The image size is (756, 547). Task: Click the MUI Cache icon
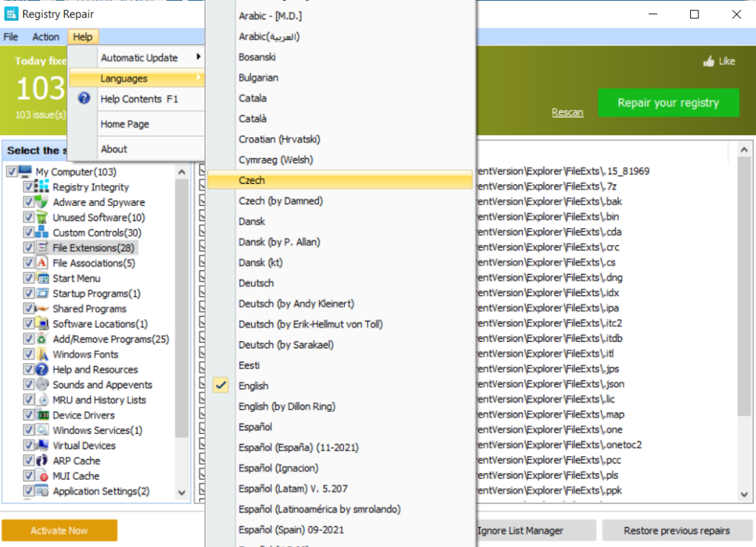tap(42, 475)
